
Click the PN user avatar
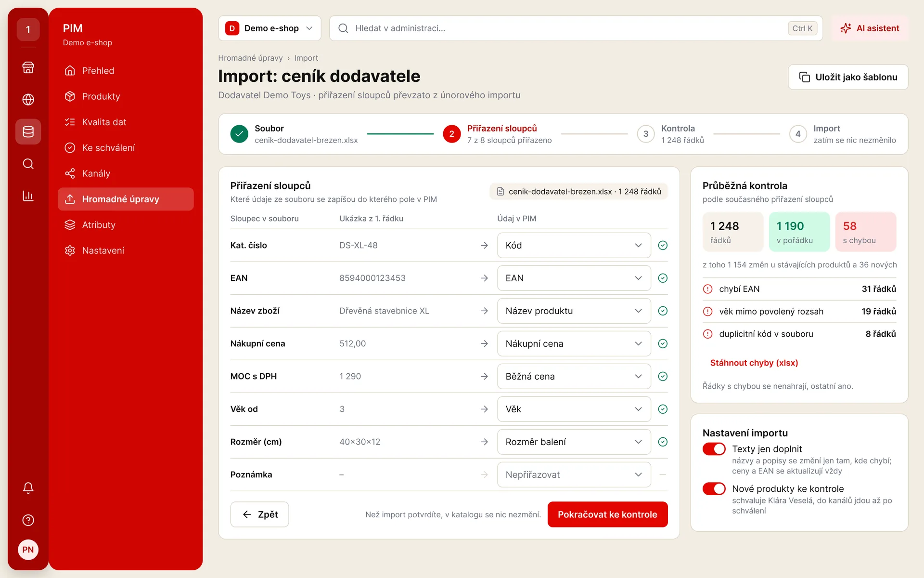pyautogui.click(x=28, y=550)
